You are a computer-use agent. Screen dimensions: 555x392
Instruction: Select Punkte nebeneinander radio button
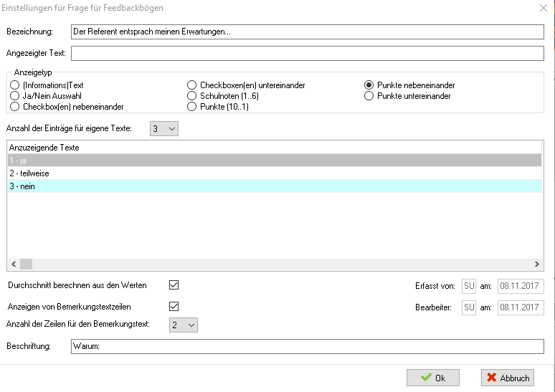(x=369, y=85)
